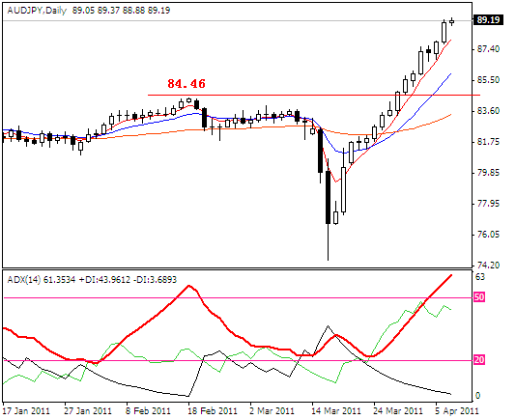Click the date label 27 Jan 2011

point(88,411)
